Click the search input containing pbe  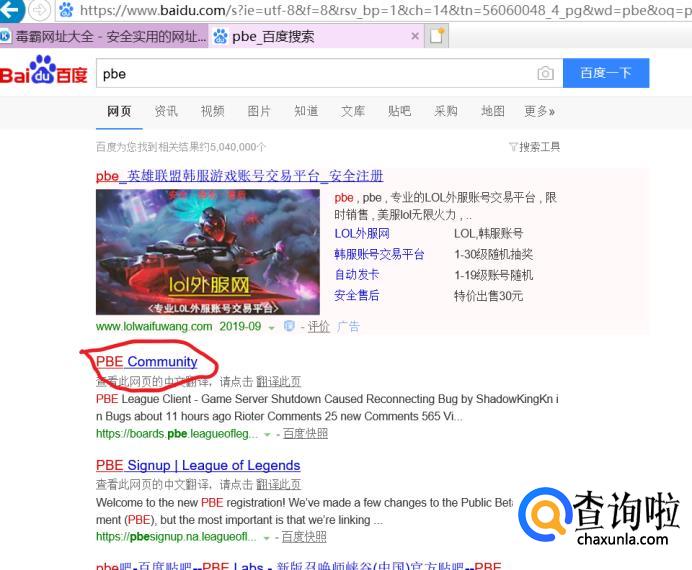(x=316, y=74)
